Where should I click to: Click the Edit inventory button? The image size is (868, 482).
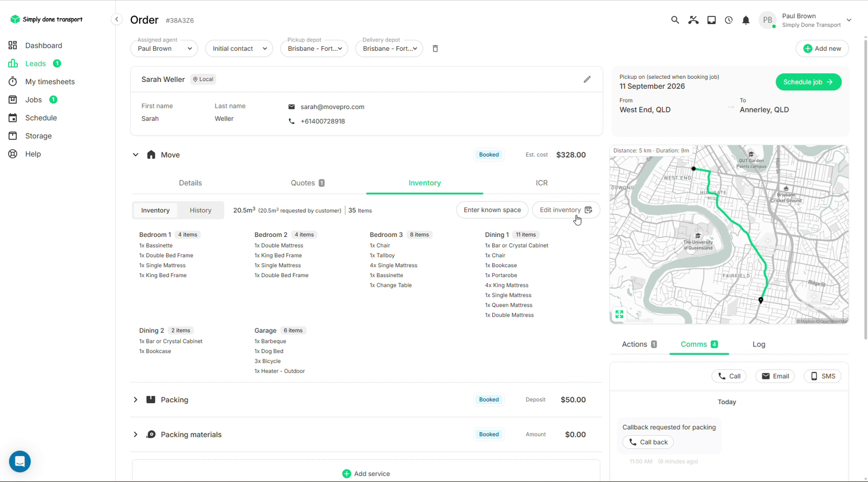pos(566,210)
